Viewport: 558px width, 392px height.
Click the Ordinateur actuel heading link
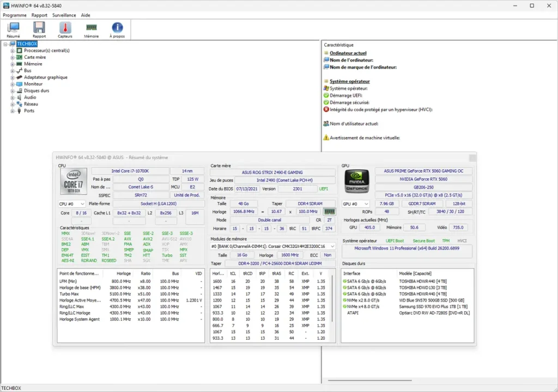point(348,53)
